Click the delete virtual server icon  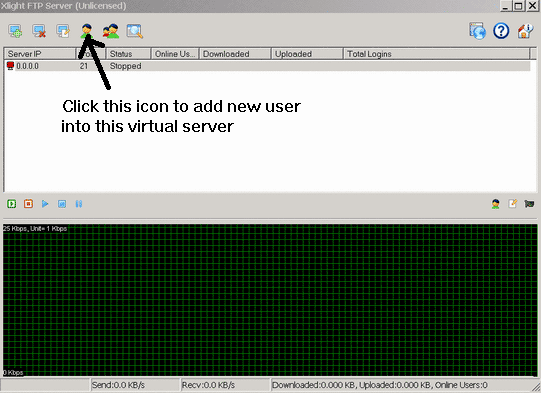tap(39, 31)
